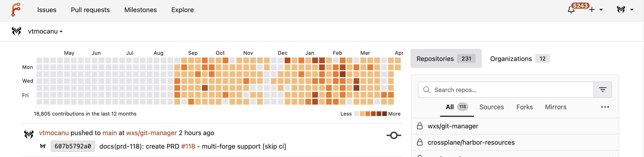Click the Forgejo logo in the top bar

16,10
